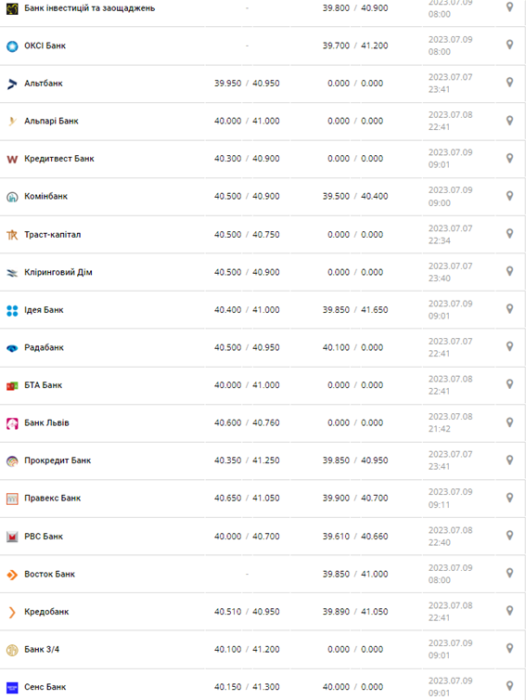Select Альпарі Банк name
This screenshot has width=526, height=700.
(x=51, y=121)
